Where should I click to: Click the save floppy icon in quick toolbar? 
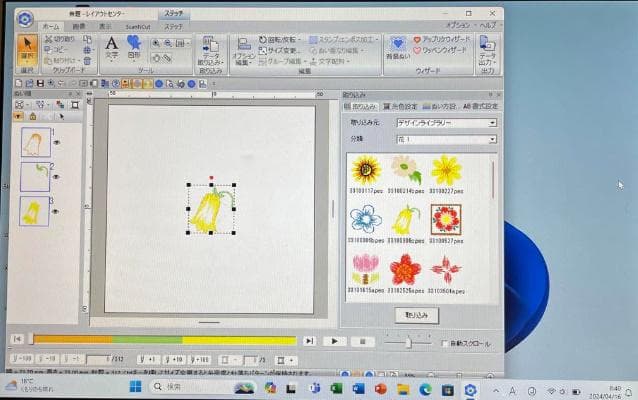(40, 83)
